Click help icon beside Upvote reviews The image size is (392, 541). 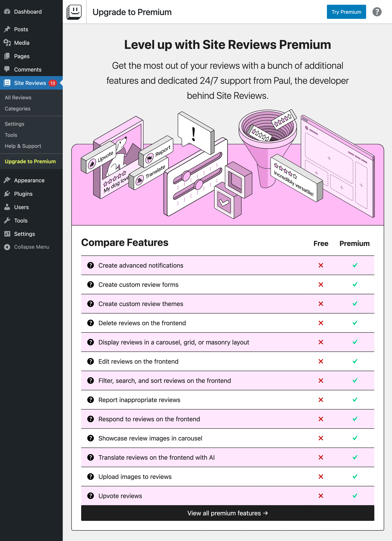click(90, 496)
